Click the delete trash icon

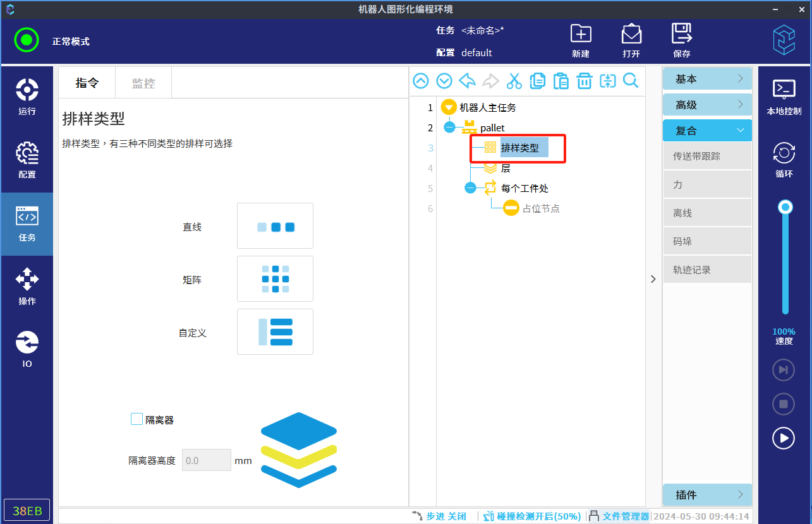585,81
